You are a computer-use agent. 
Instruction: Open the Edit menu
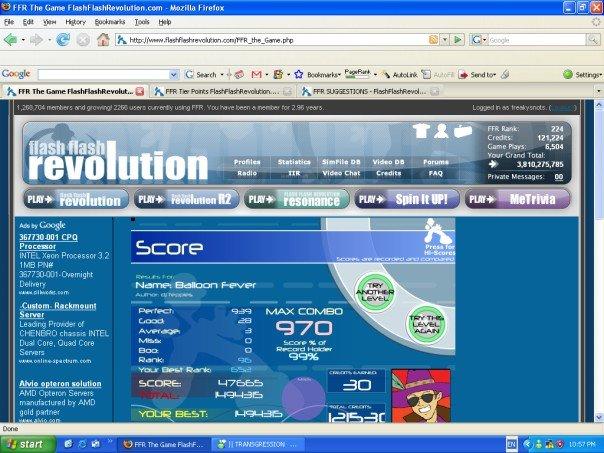tap(28, 22)
